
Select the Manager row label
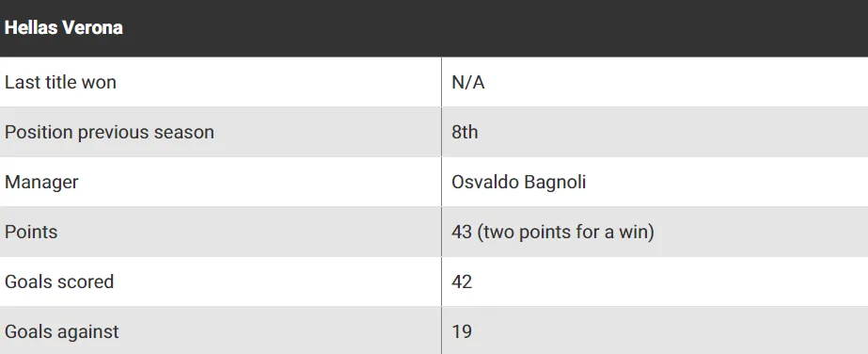[x=41, y=183]
